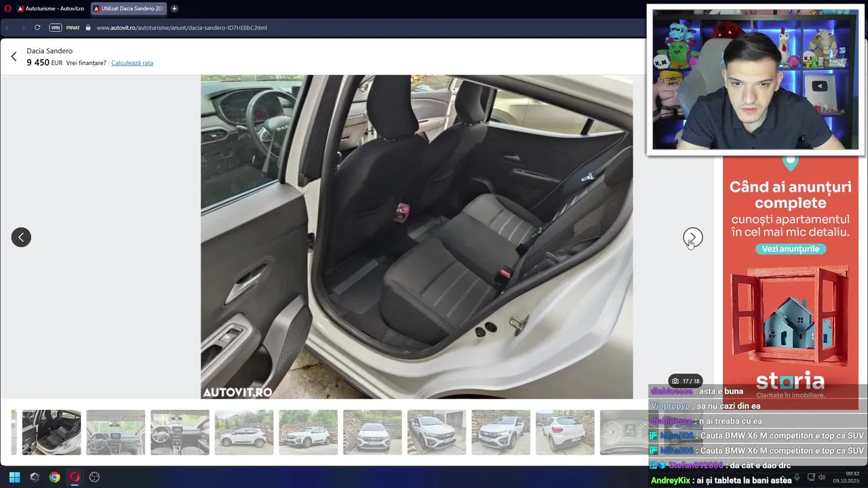Select the rear view car thumbnail
Image resolution: width=868 pixels, height=488 pixels.
click(565, 432)
